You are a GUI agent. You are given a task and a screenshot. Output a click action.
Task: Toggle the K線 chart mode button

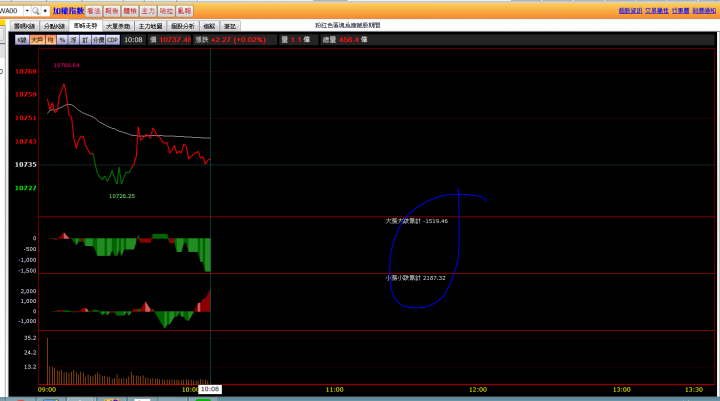(x=22, y=40)
